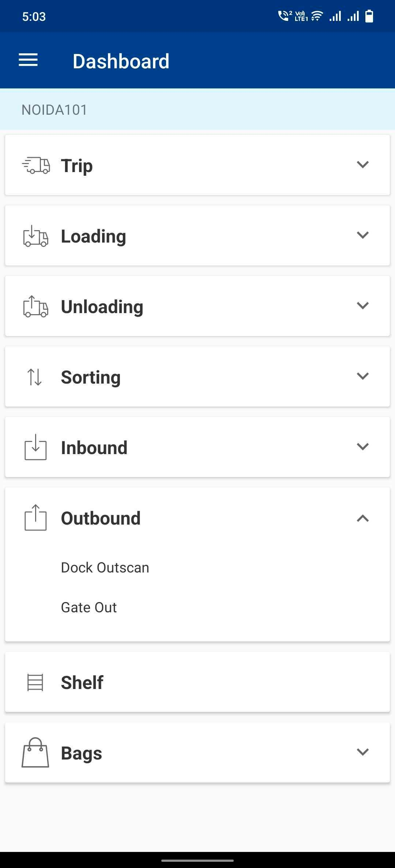Expand the Unloading section chevron
Screen dimensions: 395x868
click(x=362, y=305)
